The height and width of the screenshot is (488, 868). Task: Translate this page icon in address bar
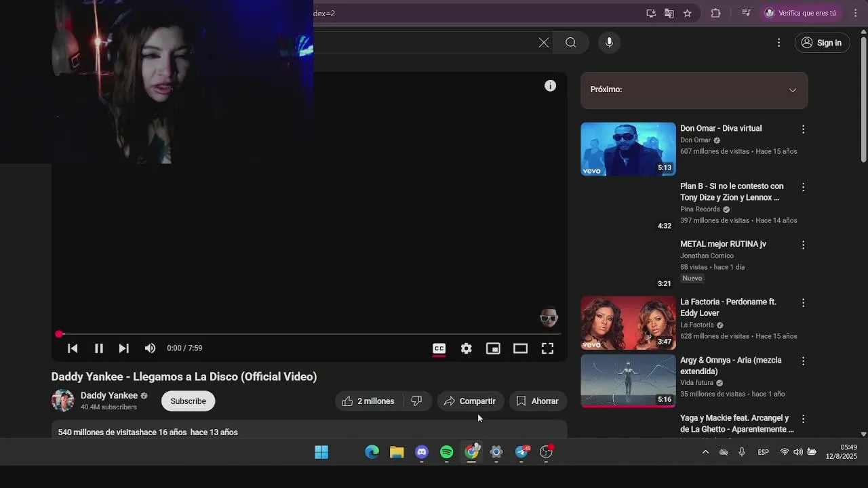669,13
